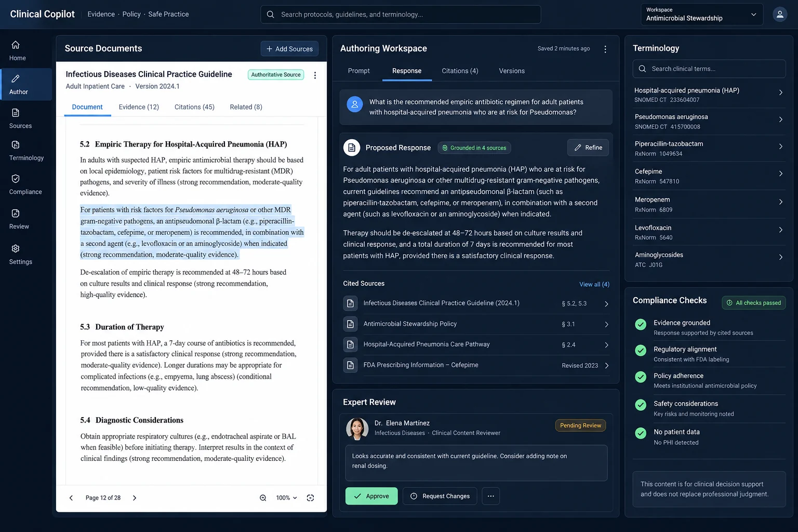Open the Compliance section in sidebar
Screen dimensions: 798x532
(x=25, y=184)
